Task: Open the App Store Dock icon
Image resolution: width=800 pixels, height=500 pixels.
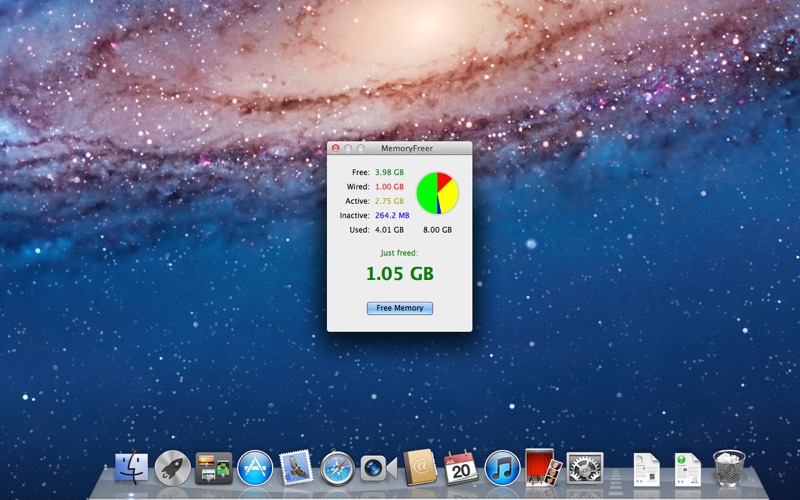Action: 255,468
